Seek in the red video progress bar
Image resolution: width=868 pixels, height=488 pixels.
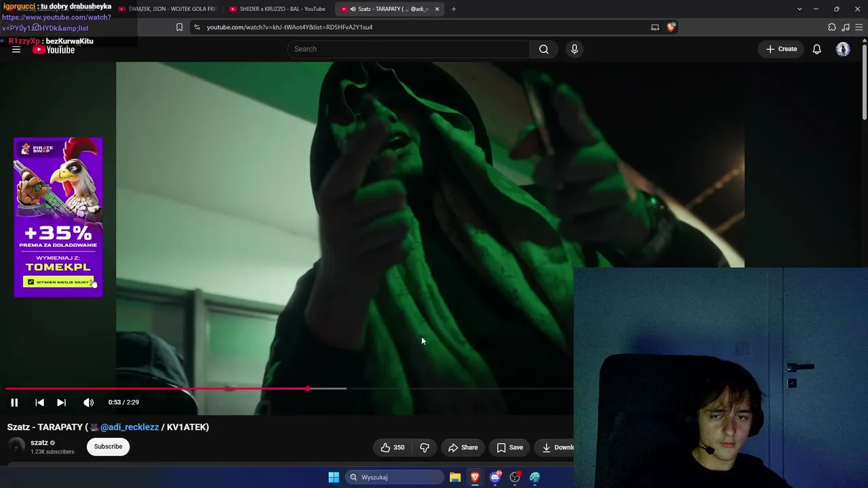point(157,388)
